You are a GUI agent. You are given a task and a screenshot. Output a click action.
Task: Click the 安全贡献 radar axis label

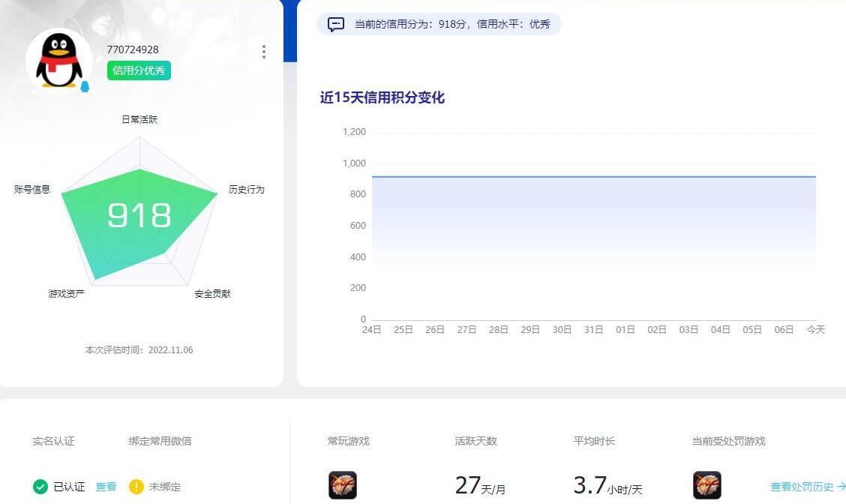click(x=212, y=293)
